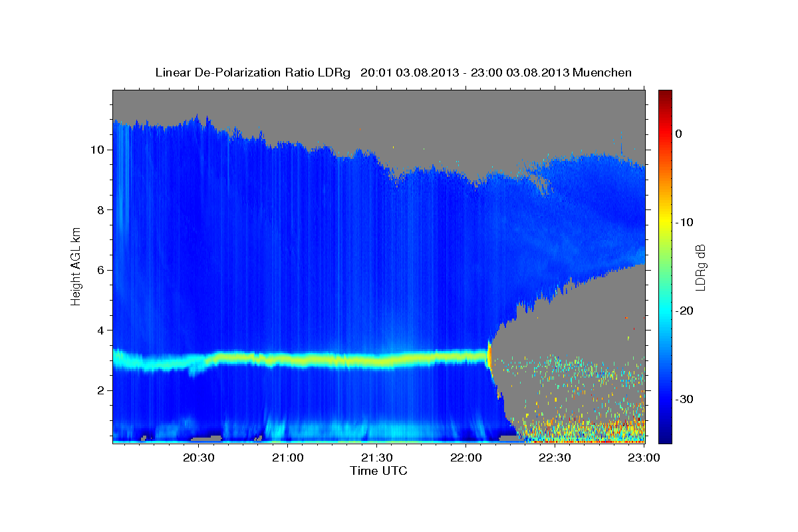Screen dimensions: 798x532
Task: Click the '21:30' time tick label
Action: pos(376,458)
